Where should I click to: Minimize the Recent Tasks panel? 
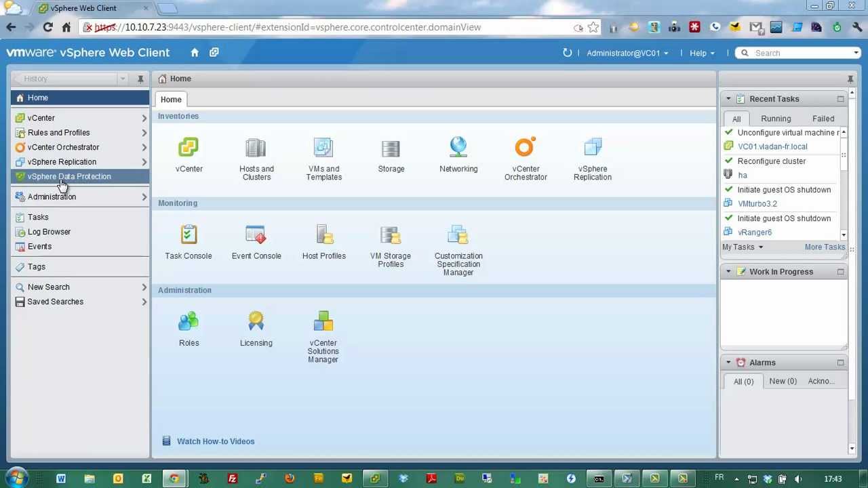coord(840,99)
